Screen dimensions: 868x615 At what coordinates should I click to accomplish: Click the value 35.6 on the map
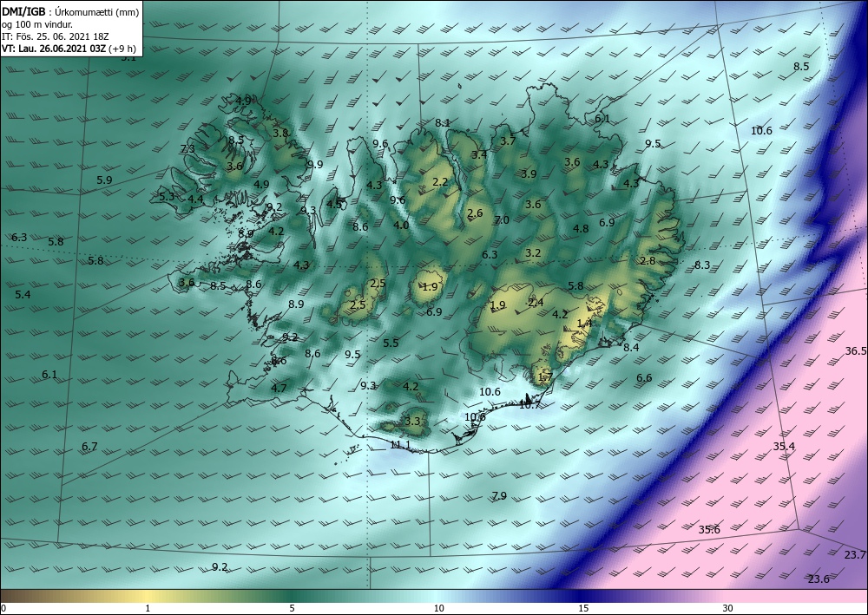[709, 530]
